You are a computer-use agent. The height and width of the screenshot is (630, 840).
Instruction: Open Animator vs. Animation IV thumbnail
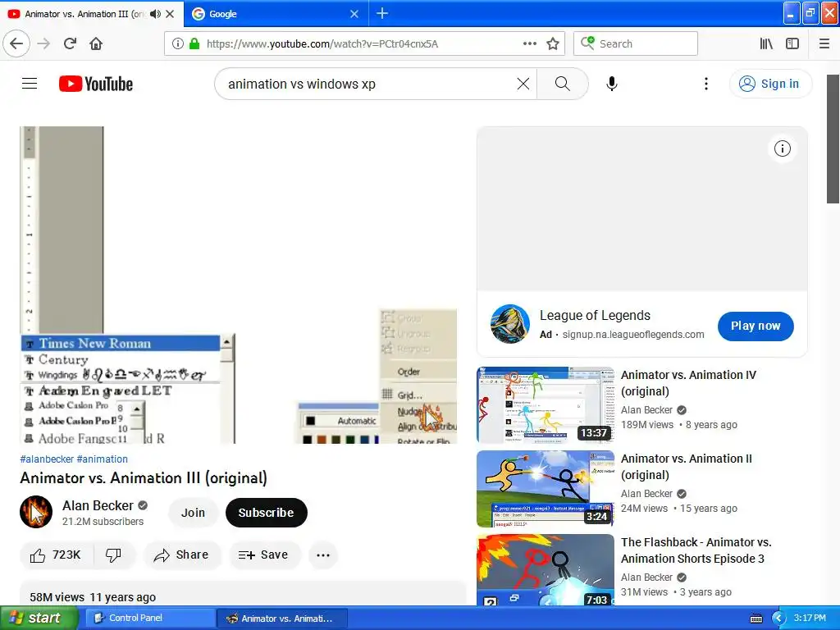(546, 405)
